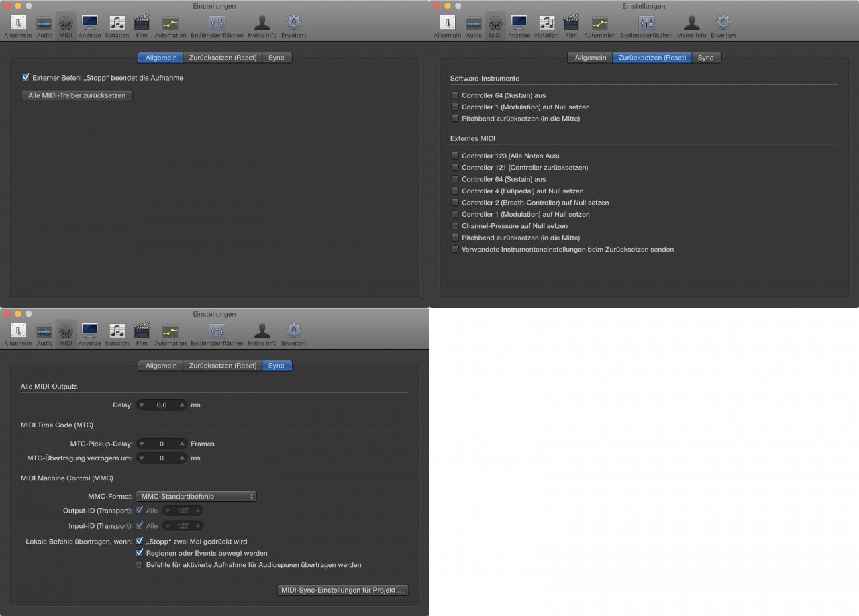This screenshot has width=859, height=616.
Task: Open MIDI-Sync-Einstellungen für Projekt
Action: pyautogui.click(x=343, y=591)
